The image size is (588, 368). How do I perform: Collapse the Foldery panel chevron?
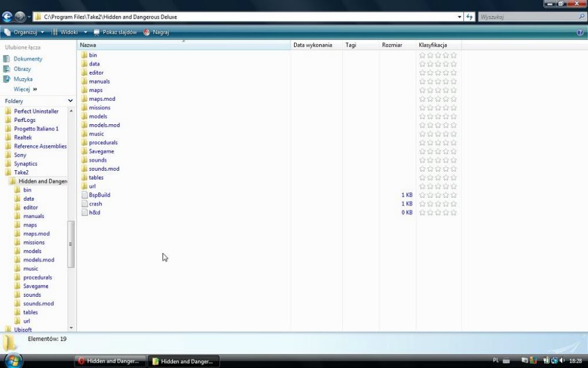[71, 101]
